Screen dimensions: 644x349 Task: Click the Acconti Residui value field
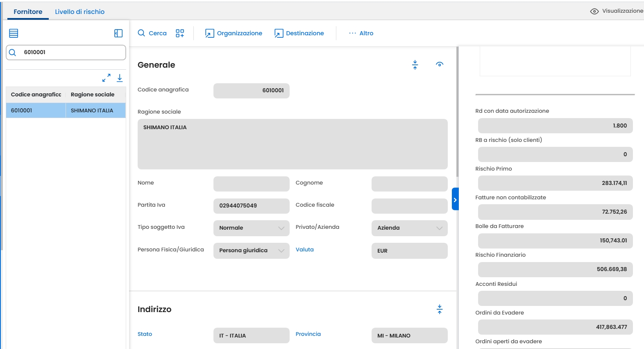tap(556, 298)
